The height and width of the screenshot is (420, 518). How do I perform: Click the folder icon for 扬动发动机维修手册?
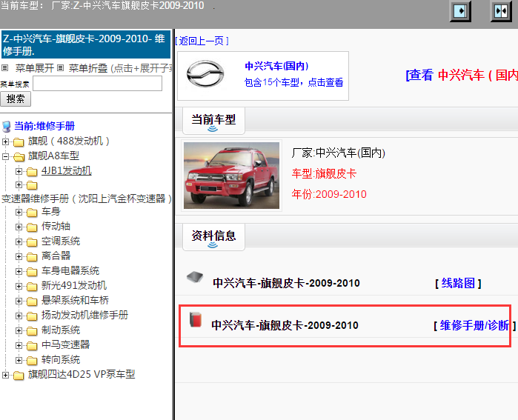pos(32,316)
